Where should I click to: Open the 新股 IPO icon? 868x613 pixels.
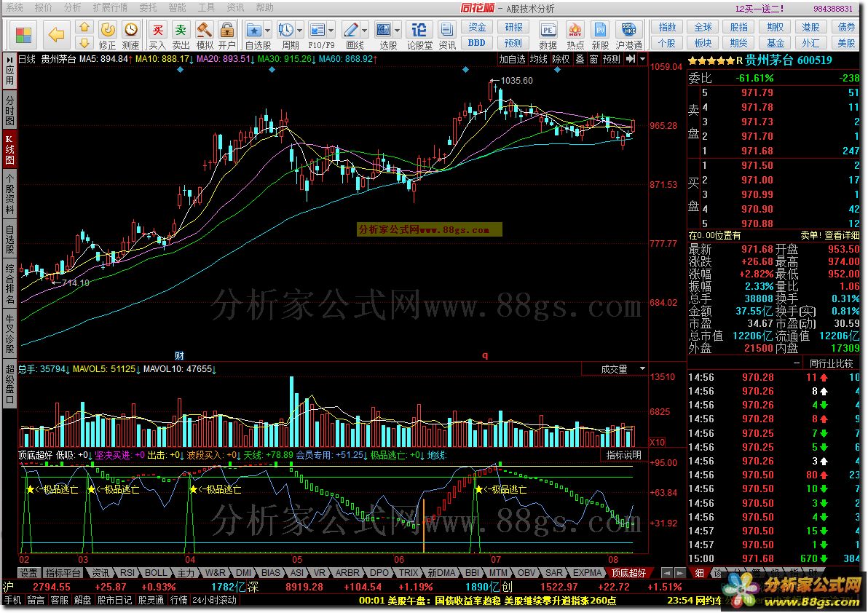(x=600, y=36)
